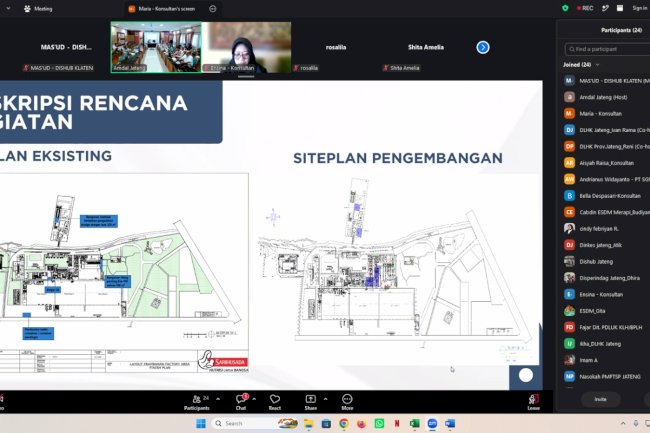Expand the Chat options caret
This screenshot has height=433, width=650.
254,399
